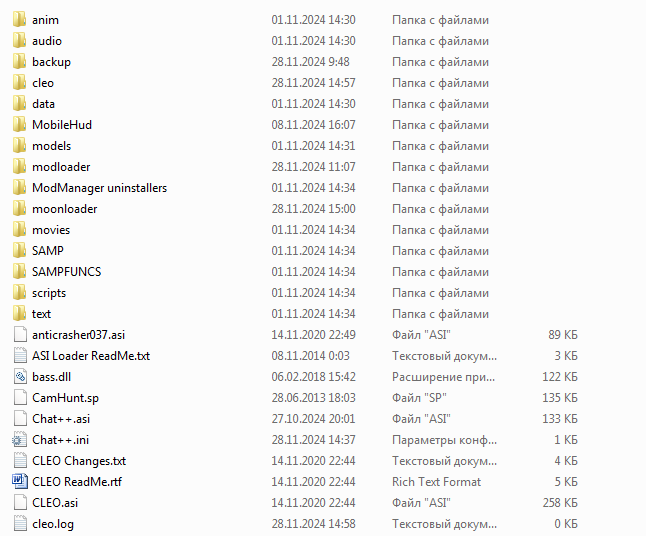This screenshot has height=536, width=646.
Task: Click the CLEO.asi file name
Action: (54, 503)
